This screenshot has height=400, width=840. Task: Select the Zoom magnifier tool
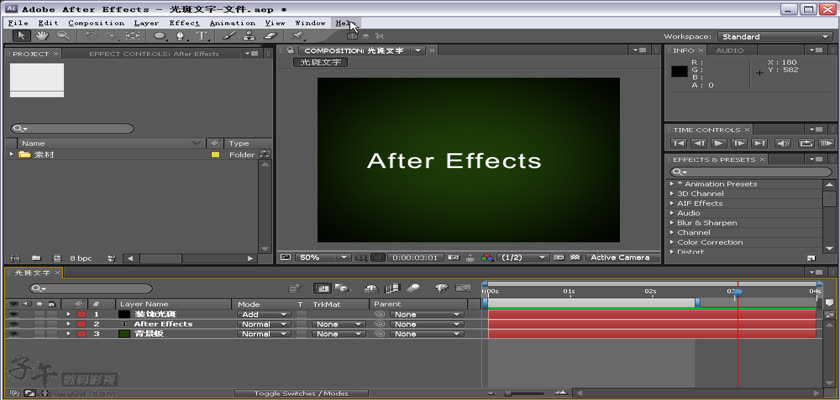(x=63, y=36)
